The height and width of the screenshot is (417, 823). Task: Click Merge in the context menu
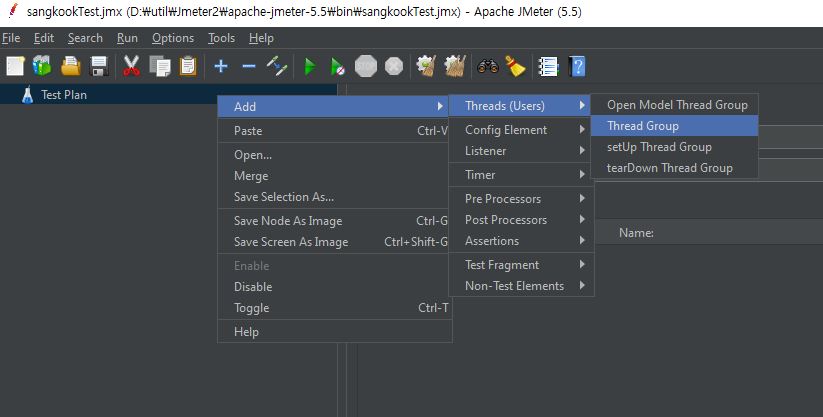(x=251, y=176)
